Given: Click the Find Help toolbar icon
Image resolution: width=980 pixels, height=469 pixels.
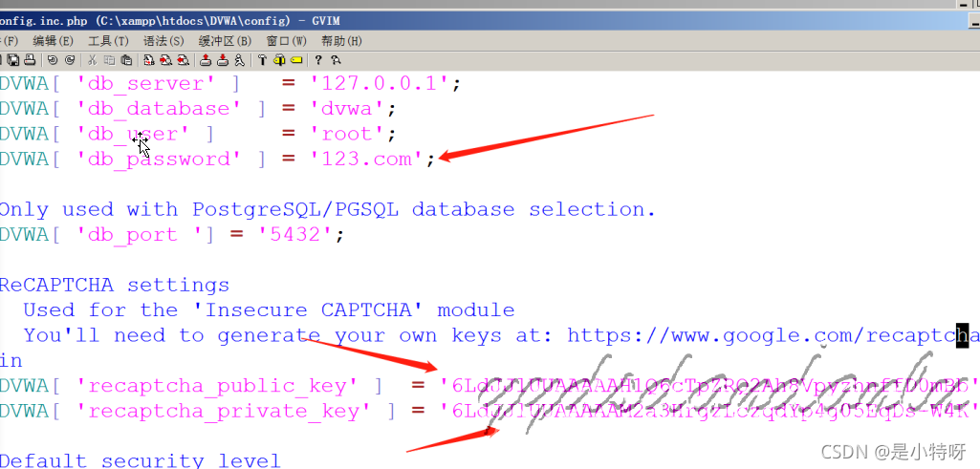Looking at the screenshot, I should pyautogui.click(x=336, y=60).
